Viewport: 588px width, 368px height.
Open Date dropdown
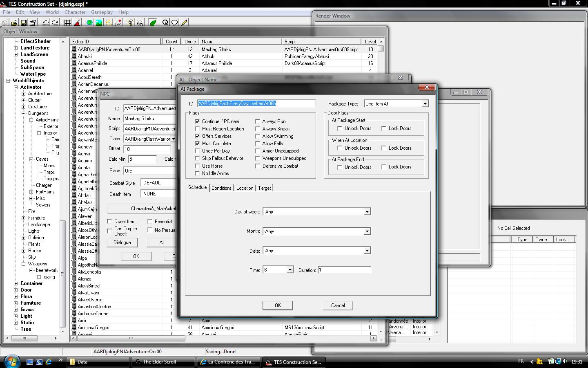(x=367, y=251)
